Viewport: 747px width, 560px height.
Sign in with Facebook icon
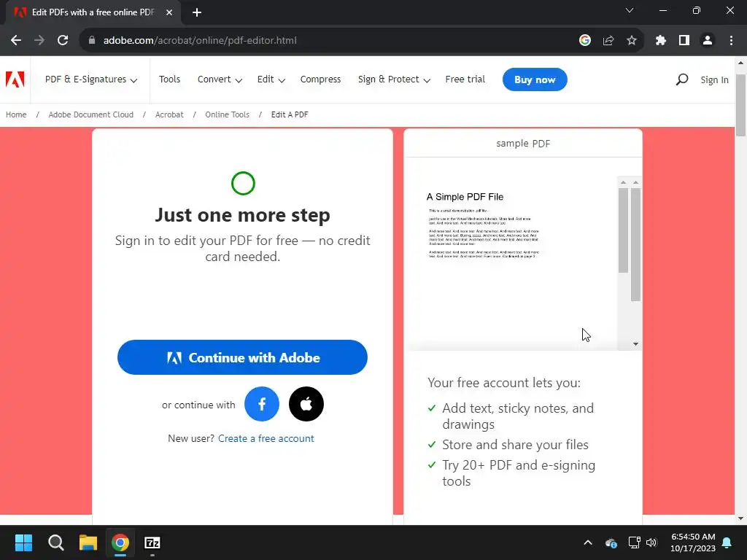pos(262,404)
